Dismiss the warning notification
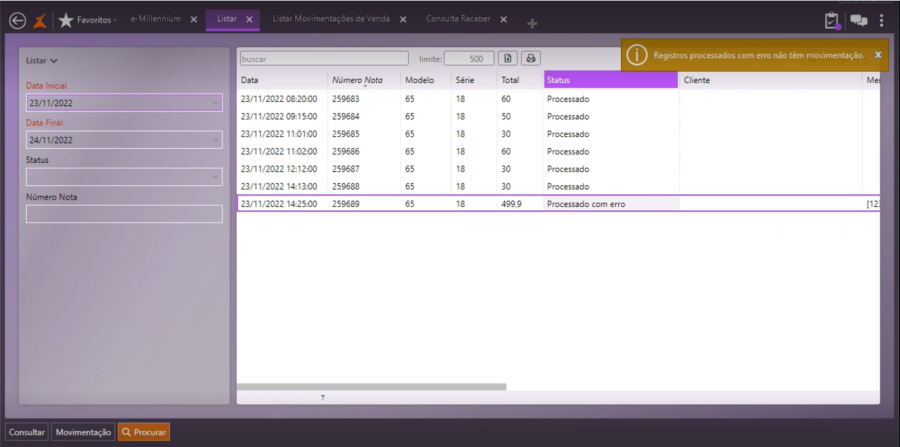This screenshot has width=900, height=447. click(878, 55)
